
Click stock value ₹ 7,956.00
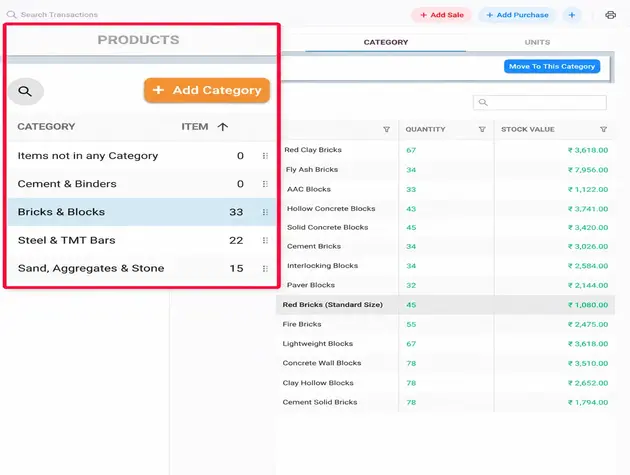pos(588,170)
